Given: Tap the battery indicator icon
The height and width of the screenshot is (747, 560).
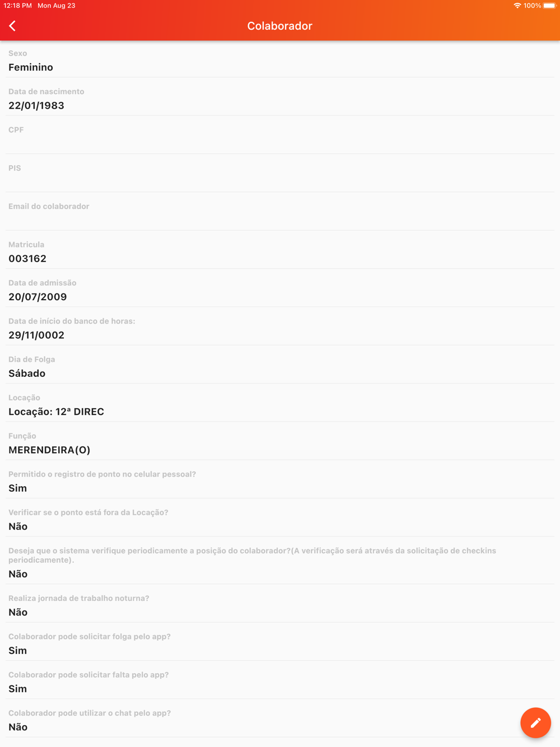Looking at the screenshot, I should [549, 6].
